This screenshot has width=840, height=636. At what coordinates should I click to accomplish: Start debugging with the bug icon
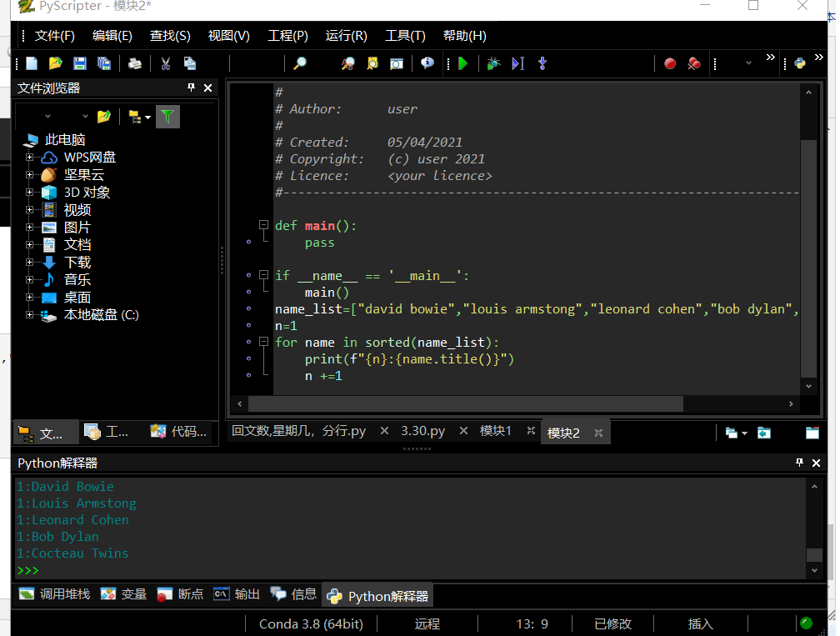(x=493, y=63)
